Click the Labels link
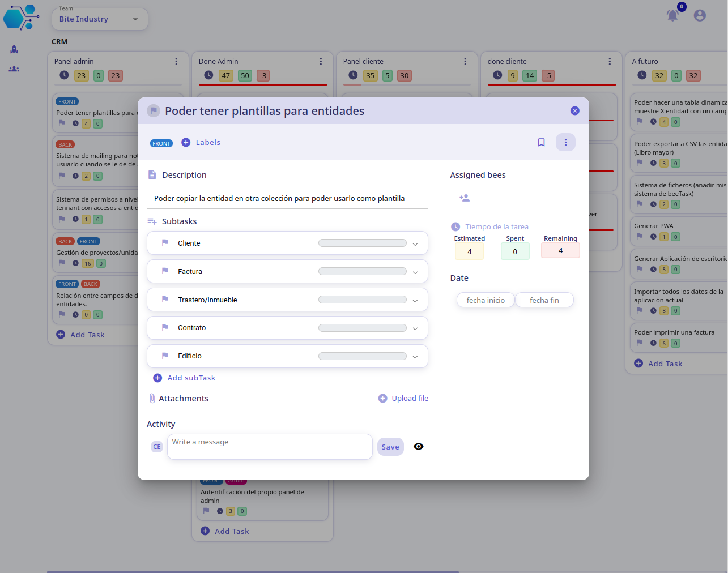Screen dimensions: 728x573 tap(208, 142)
